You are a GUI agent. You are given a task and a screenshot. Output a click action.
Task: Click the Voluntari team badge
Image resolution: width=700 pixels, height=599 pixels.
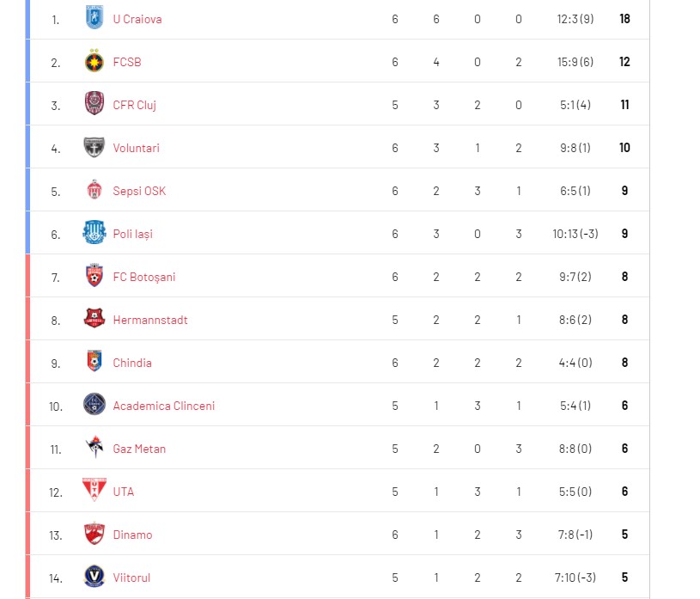(94, 148)
